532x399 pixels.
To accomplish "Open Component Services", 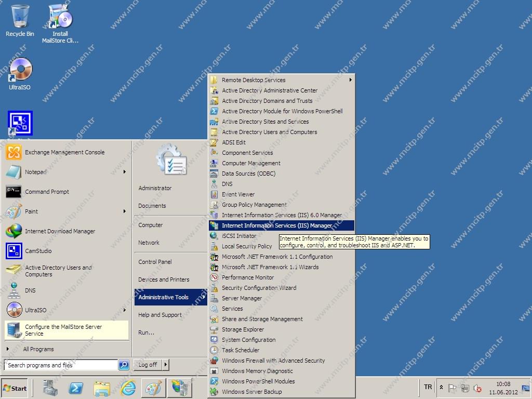I will (282, 153).
